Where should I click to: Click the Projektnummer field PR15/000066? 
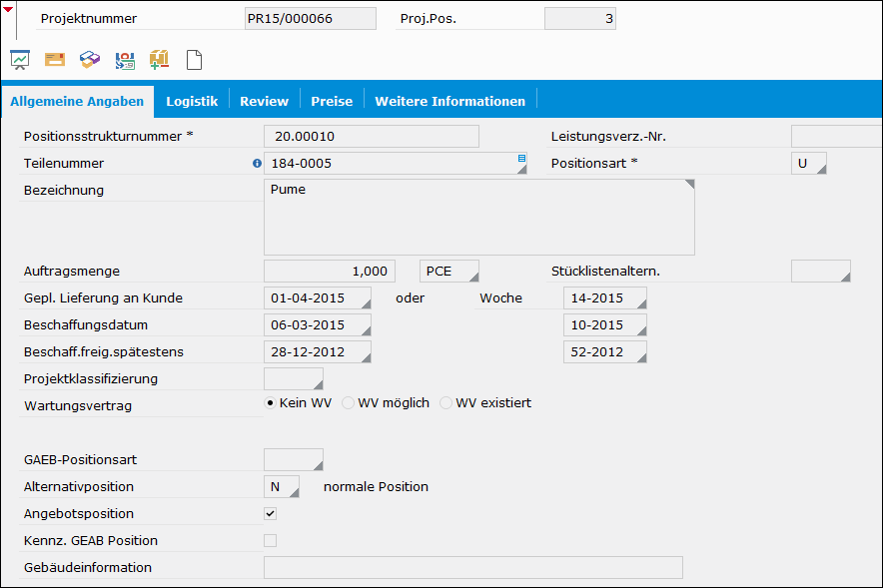tap(311, 19)
